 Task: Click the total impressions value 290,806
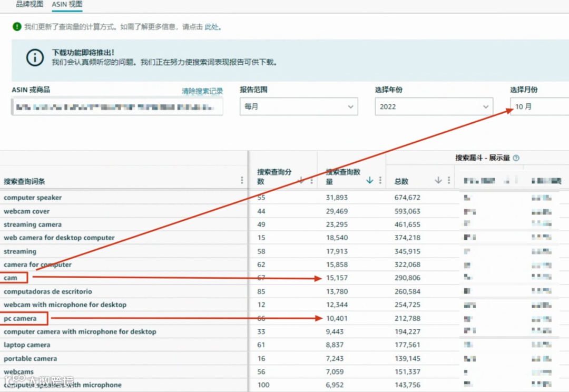click(407, 278)
